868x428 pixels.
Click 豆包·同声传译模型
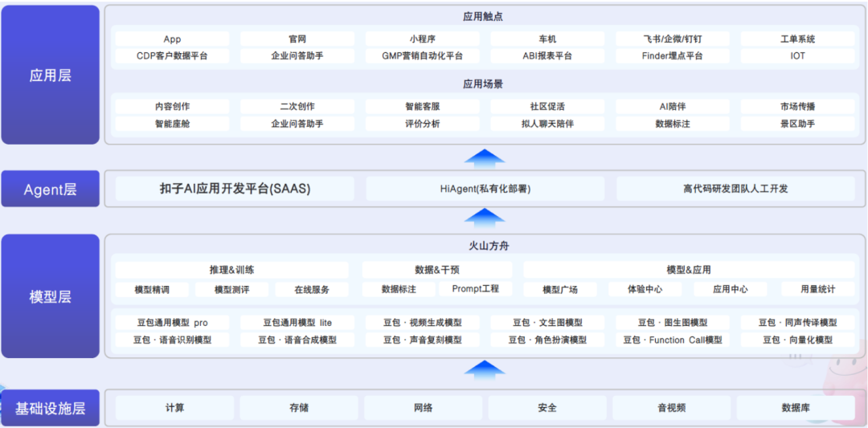[798, 322]
